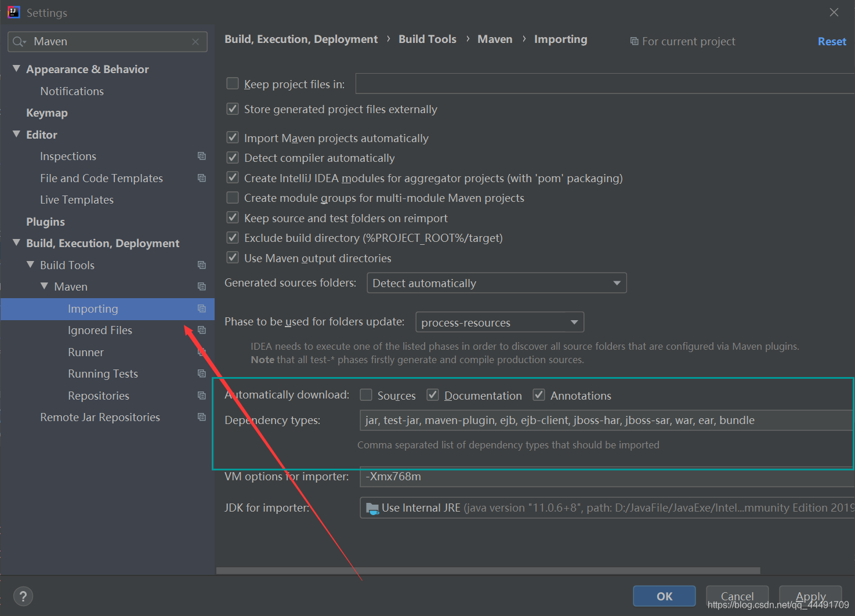This screenshot has width=855, height=616.
Task: Select Ignored Files under Maven
Action: 100,330
